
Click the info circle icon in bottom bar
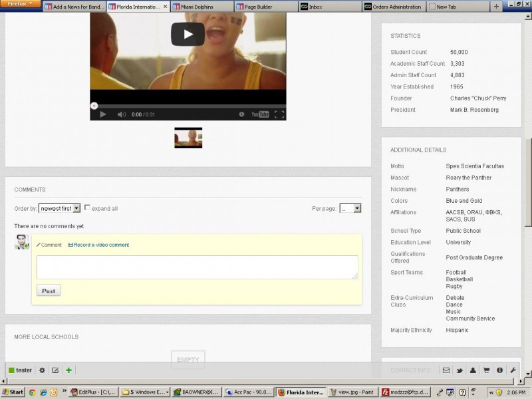[499, 370]
